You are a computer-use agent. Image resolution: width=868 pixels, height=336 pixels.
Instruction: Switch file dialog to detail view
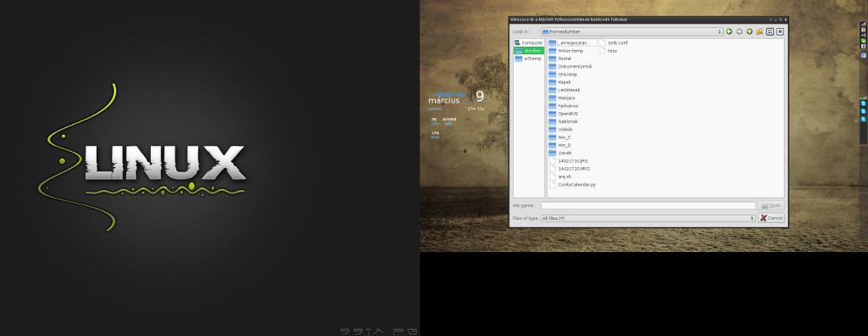780,31
